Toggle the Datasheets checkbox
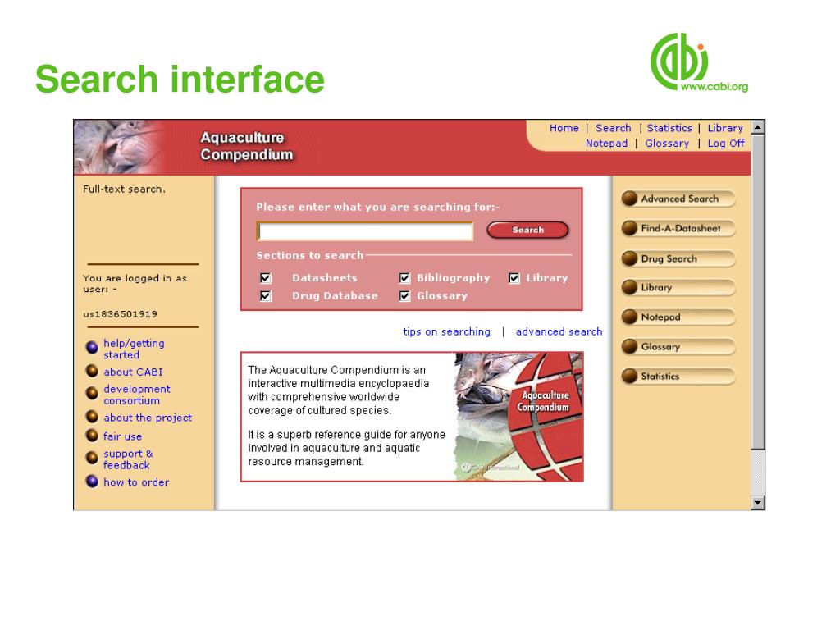The height and width of the screenshot is (630, 840). [x=266, y=278]
